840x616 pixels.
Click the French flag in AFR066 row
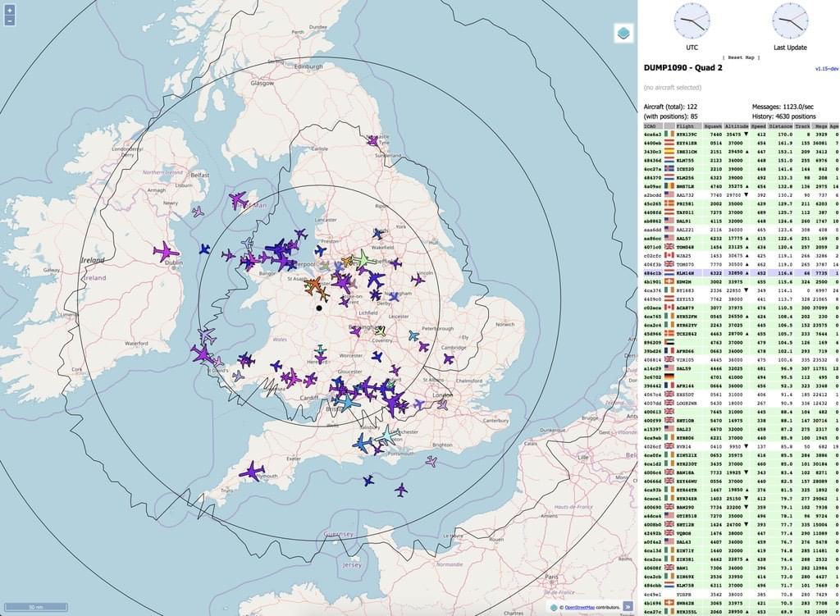669,351
